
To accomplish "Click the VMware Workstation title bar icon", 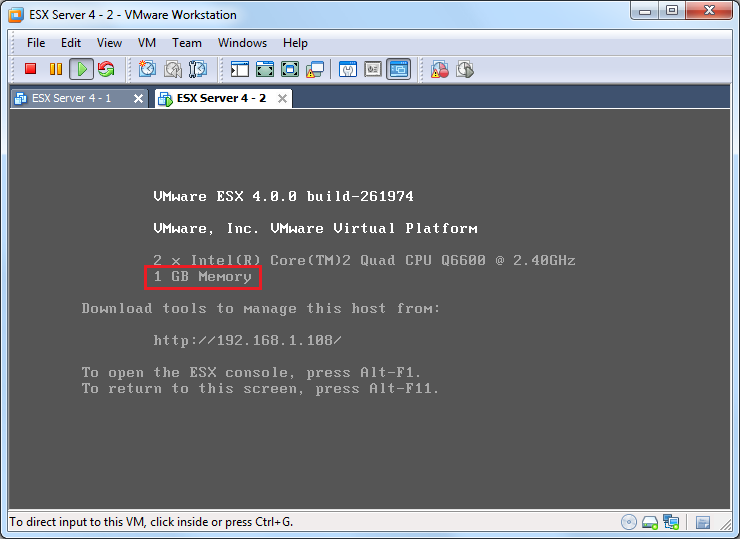I will click(16, 15).
